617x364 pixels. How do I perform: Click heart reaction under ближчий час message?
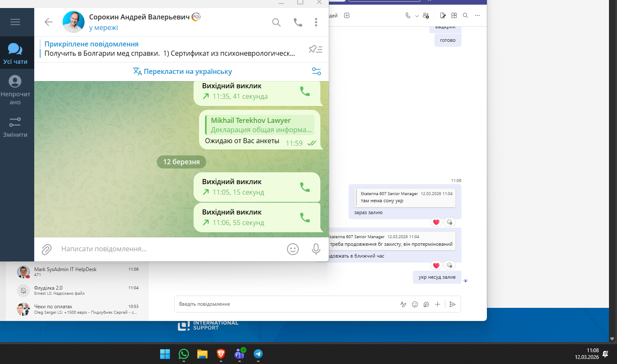(436, 265)
